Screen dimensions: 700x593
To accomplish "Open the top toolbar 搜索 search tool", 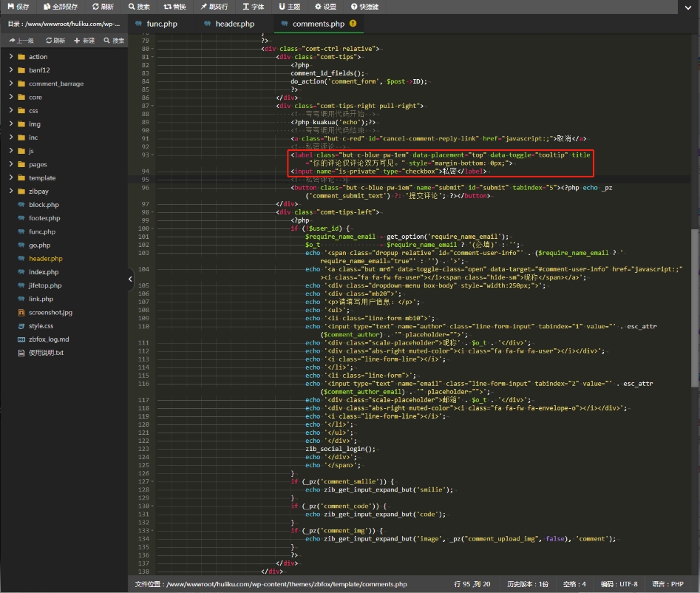I will tap(139, 7).
